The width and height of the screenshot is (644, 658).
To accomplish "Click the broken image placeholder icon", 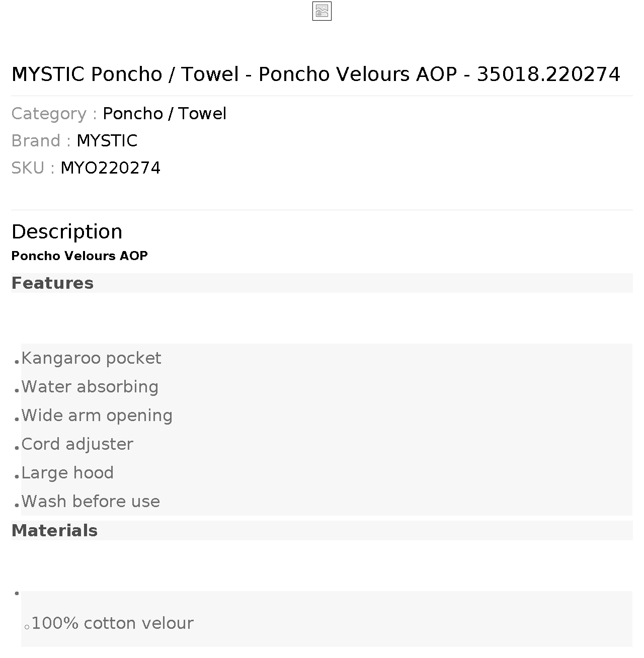I will pos(322,11).
